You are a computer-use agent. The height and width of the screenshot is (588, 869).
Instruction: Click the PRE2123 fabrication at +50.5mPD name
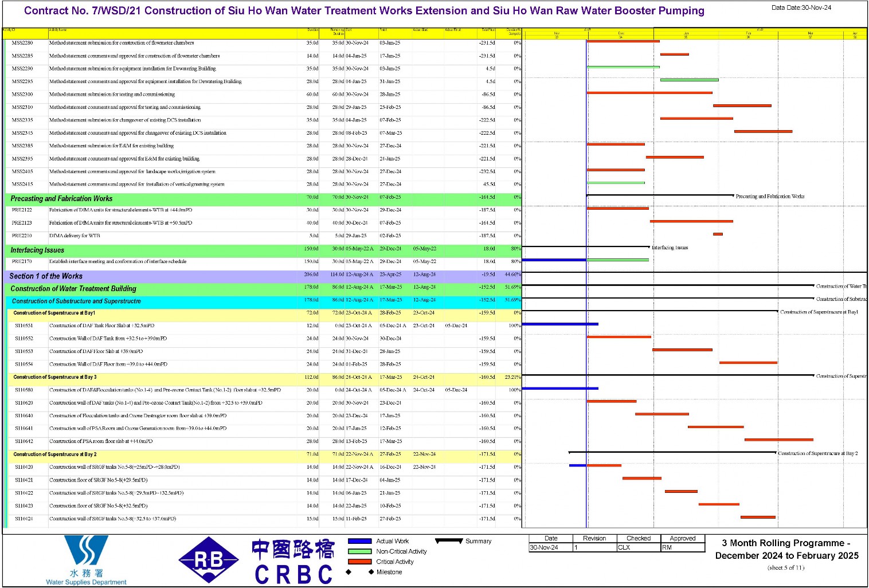click(120, 223)
